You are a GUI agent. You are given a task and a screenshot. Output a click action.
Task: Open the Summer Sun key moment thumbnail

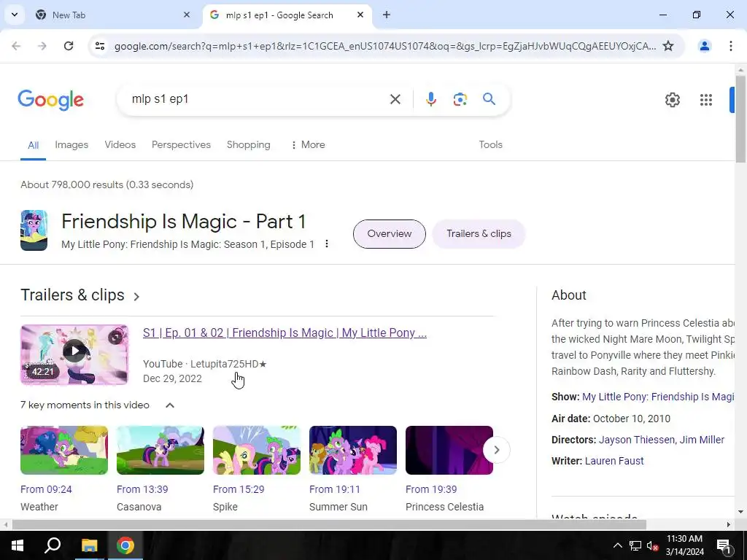[353, 450]
